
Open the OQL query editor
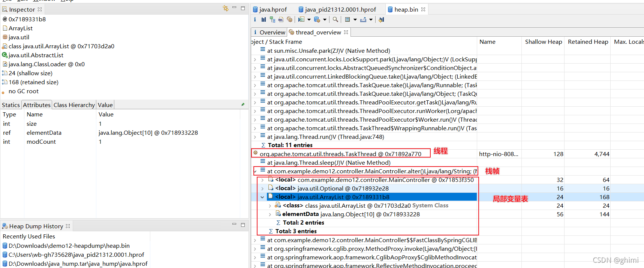pyautogui.click(x=281, y=19)
